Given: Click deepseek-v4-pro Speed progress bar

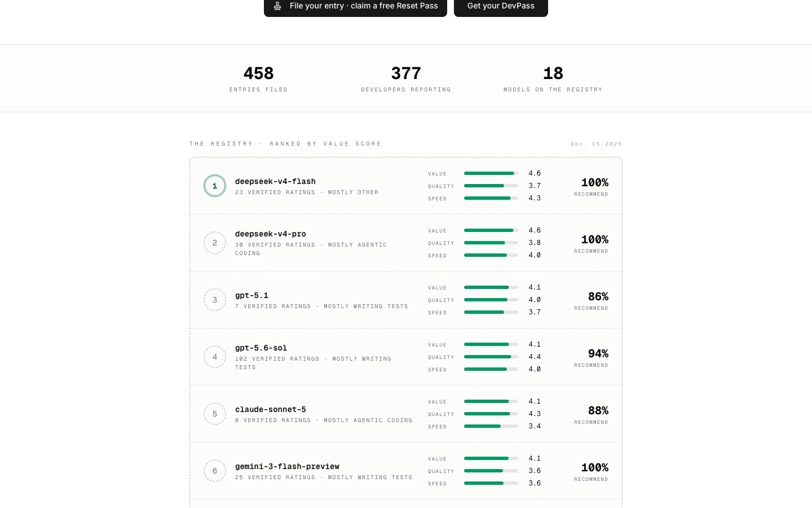Looking at the screenshot, I should (491, 255).
